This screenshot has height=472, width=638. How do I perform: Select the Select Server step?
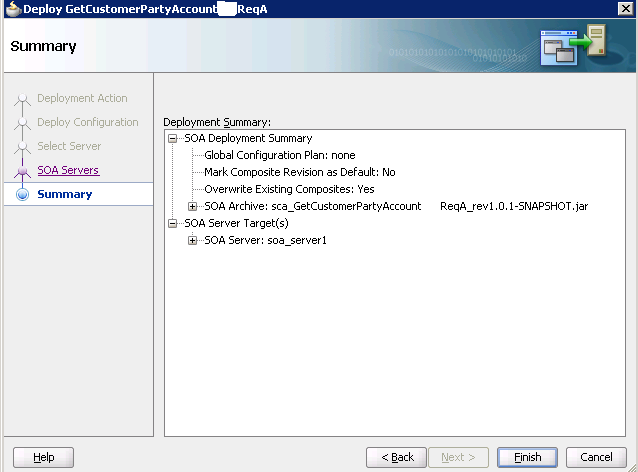(x=69, y=146)
